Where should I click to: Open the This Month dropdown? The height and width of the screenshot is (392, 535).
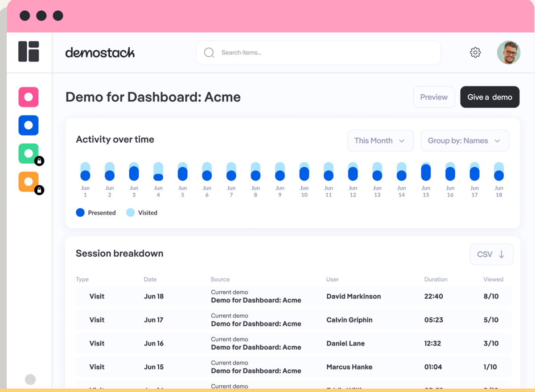pyautogui.click(x=380, y=140)
